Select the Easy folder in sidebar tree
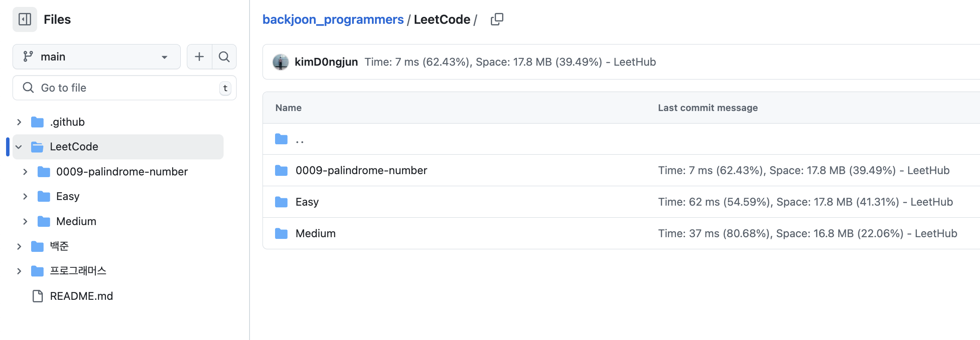The image size is (980, 340). [x=68, y=197]
